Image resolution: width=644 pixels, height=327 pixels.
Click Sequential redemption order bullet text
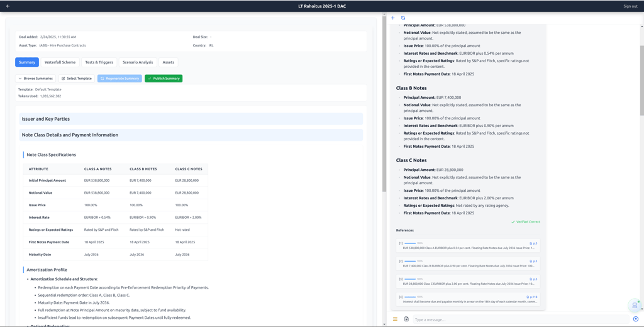tap(84, 296)
